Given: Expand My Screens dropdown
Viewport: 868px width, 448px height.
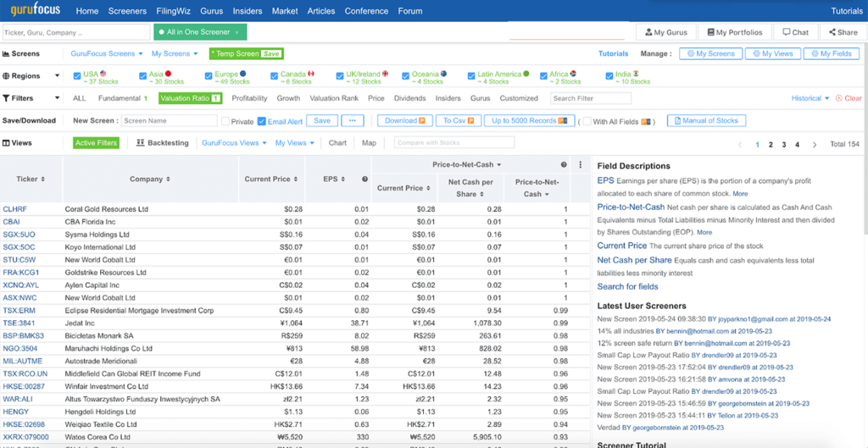Looking at the screenshot, I should click(175, 53).
